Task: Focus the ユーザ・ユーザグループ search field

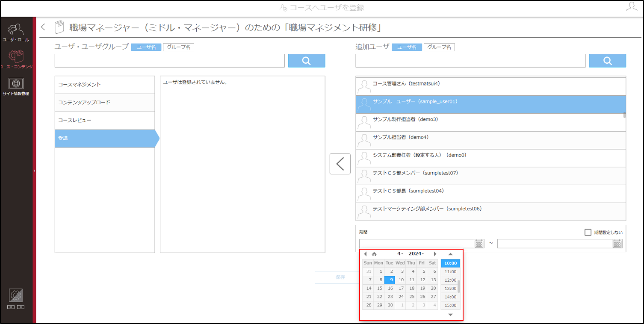Action: tap(170, 61)
